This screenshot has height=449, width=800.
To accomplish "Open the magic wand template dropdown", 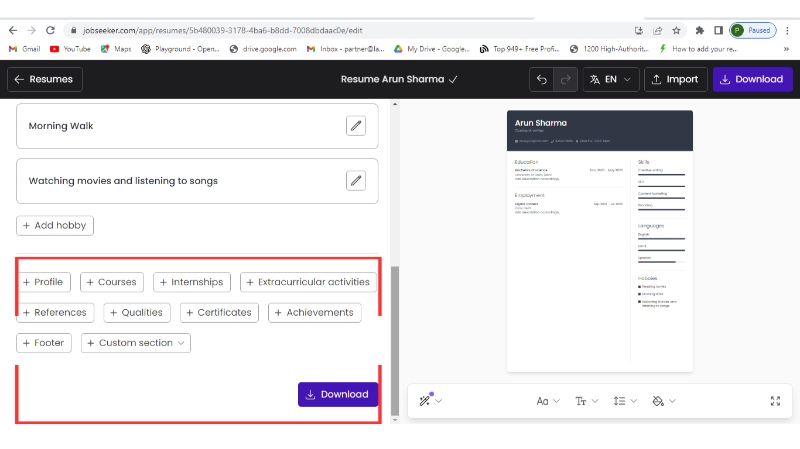I will point(430,401).
